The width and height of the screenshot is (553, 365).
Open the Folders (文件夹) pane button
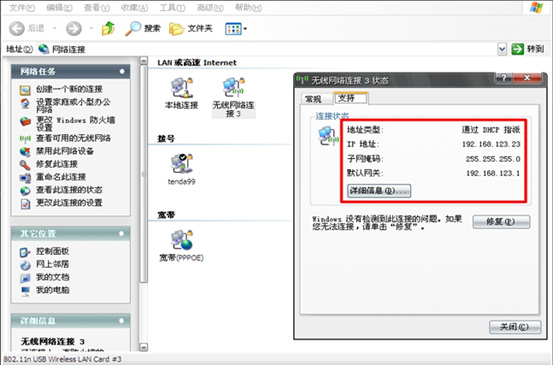(x=191, y=28)
